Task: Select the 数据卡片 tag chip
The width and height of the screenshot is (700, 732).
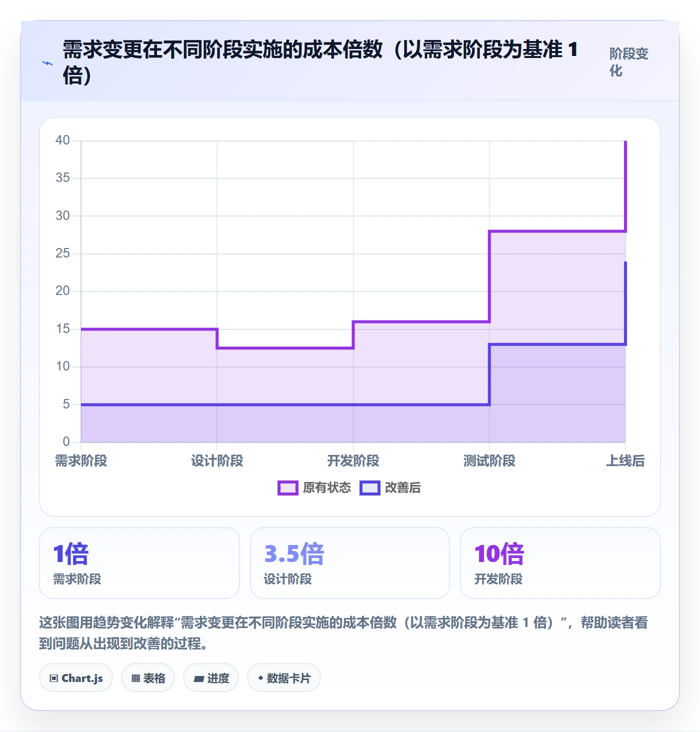Action: coord(284,678)
